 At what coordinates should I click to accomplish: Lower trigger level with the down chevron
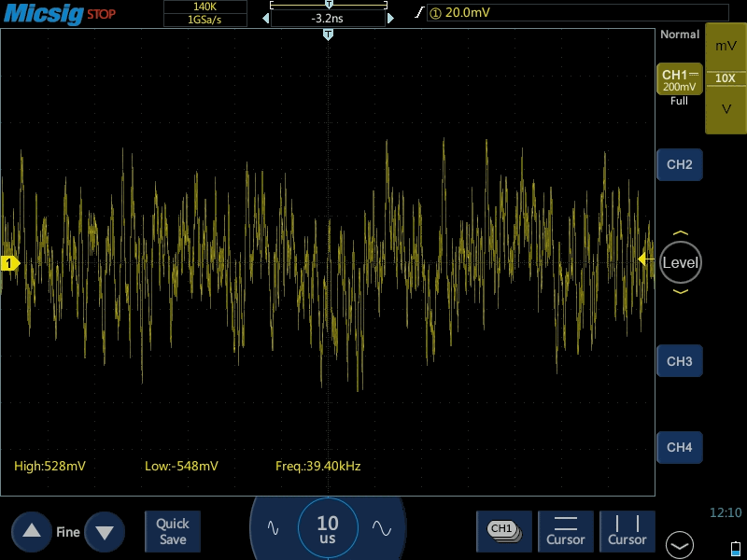680,292
